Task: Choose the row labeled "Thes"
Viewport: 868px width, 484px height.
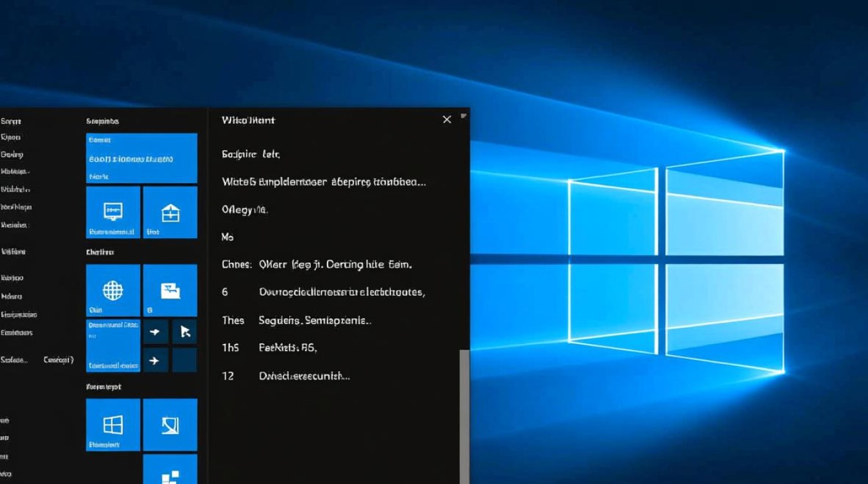Action: 297,320
